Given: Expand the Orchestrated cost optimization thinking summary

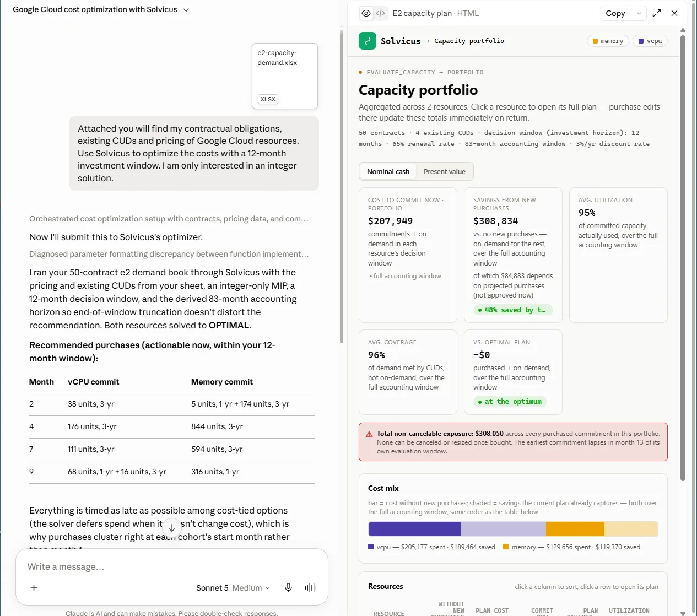Looking at the screenshot, I should tap(169, 219).
